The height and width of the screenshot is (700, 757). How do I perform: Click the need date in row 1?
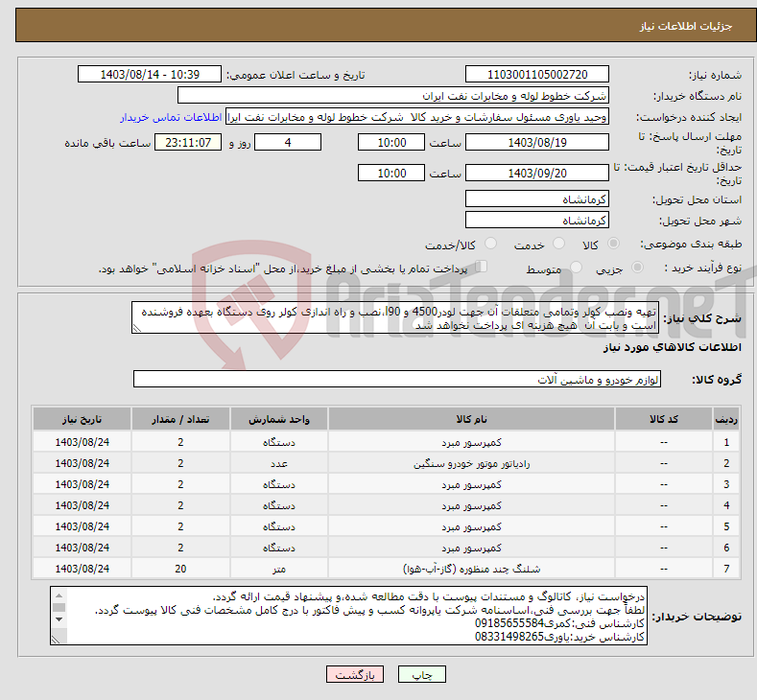point(83,442)
